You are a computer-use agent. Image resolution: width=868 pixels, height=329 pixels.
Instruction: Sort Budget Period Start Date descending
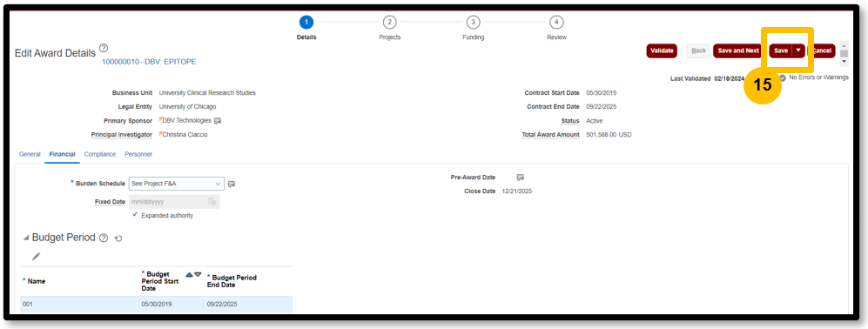point(198,274)
